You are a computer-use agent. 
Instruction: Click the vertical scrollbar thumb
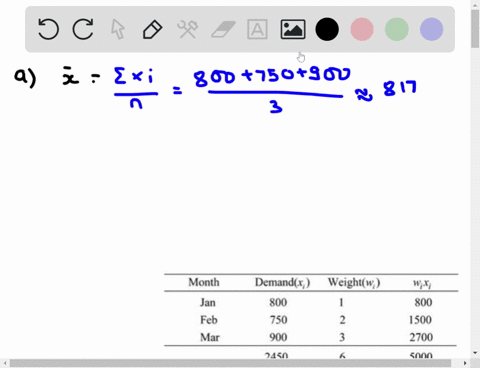pos(475,29)
